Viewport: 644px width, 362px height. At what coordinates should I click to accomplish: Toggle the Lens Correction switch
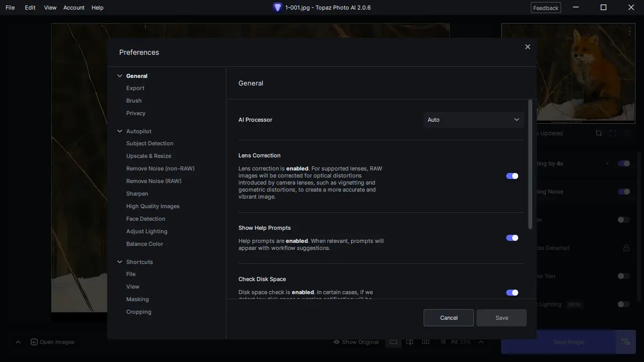point(512,176)
